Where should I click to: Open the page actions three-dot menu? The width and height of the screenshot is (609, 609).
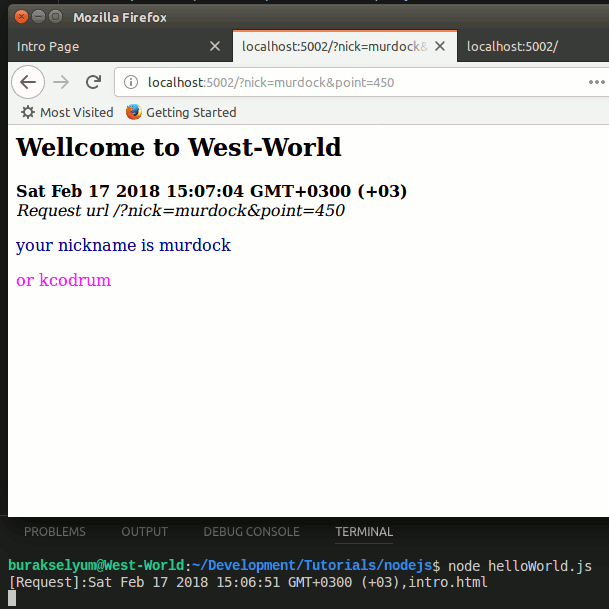(597, 82)
